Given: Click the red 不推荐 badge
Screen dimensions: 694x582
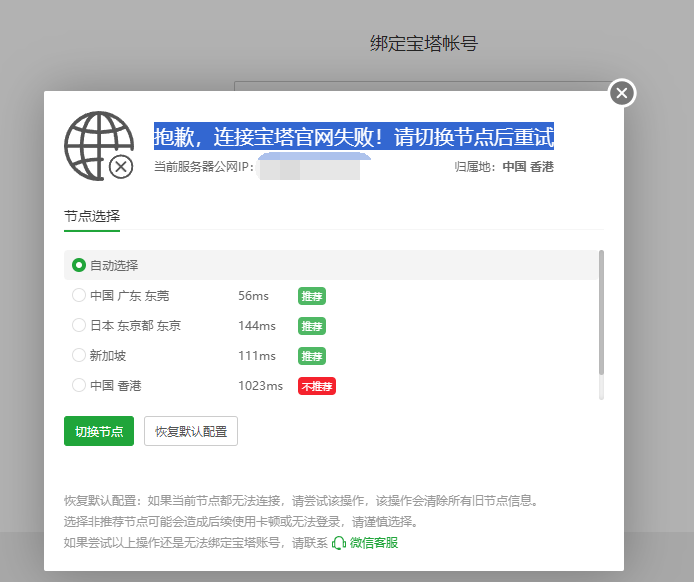Looking at the screenshot, I should coord(317,386).
